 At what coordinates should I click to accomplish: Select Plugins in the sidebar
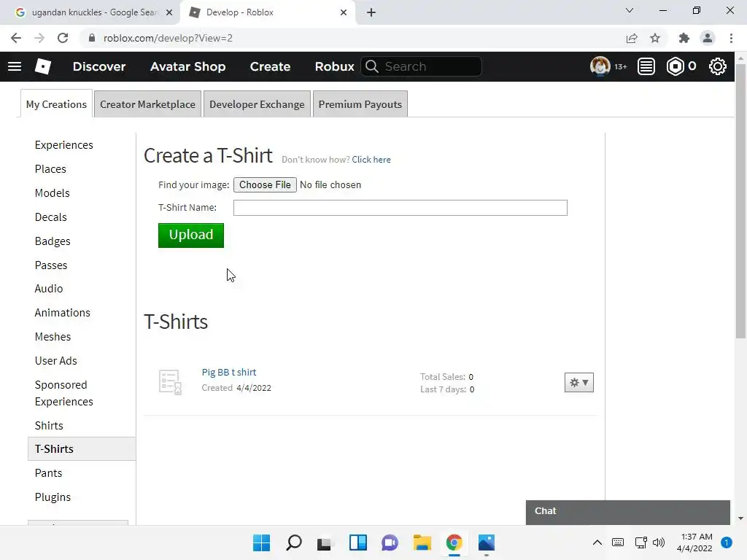pos(53,497)
